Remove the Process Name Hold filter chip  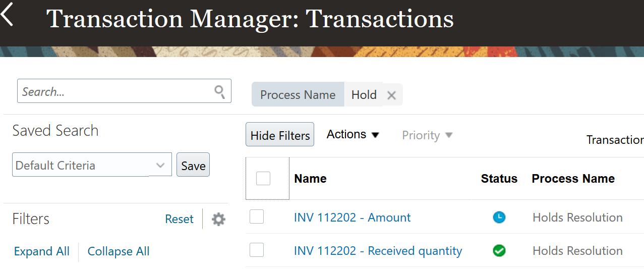[x=391, y=95]
